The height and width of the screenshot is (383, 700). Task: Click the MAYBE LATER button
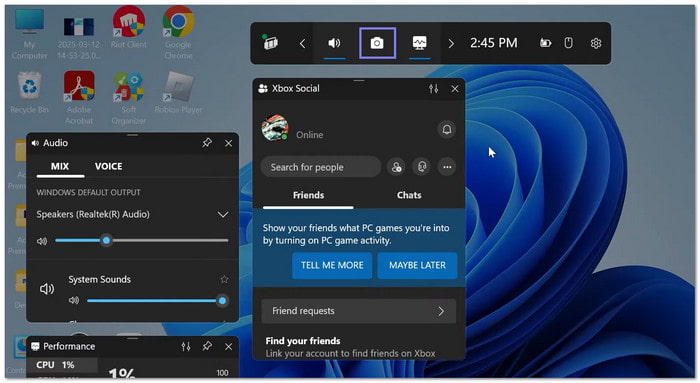[x=417, y=265]
